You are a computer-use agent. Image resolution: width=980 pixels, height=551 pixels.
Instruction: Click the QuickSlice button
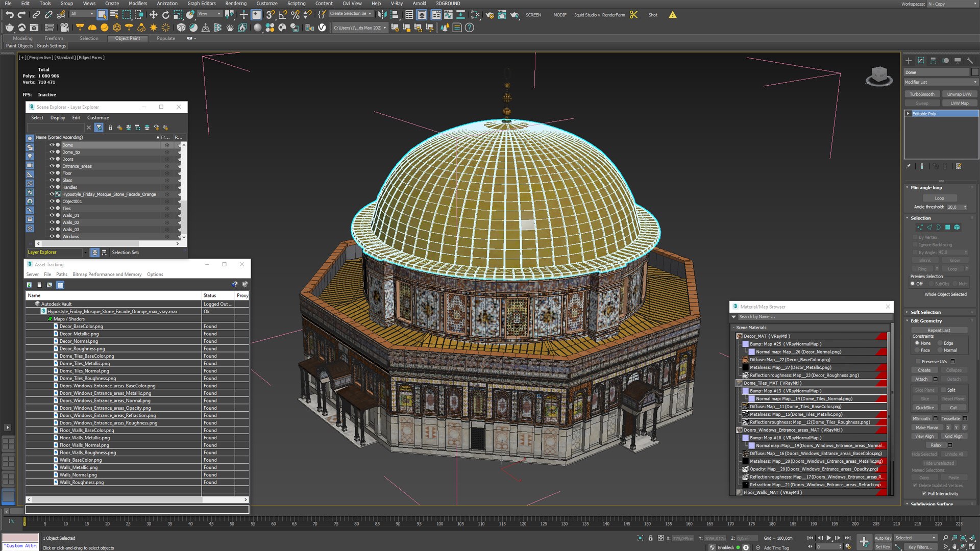(925, 408)
